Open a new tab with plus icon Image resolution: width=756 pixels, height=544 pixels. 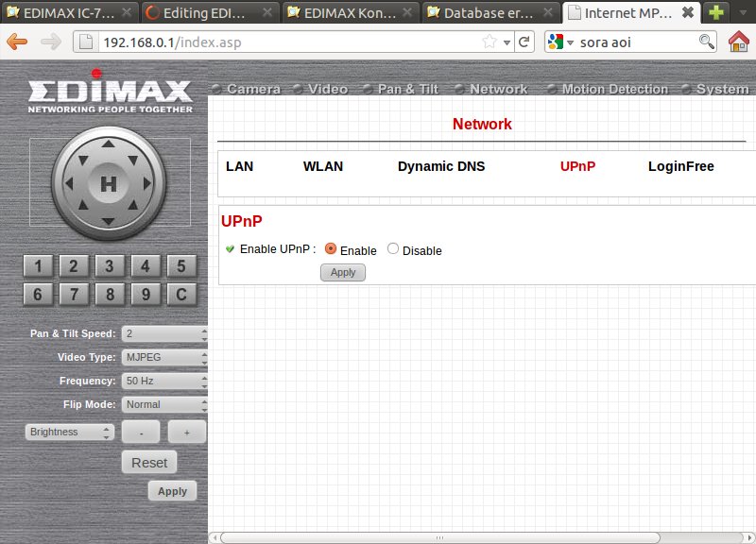tap(716, 12)
